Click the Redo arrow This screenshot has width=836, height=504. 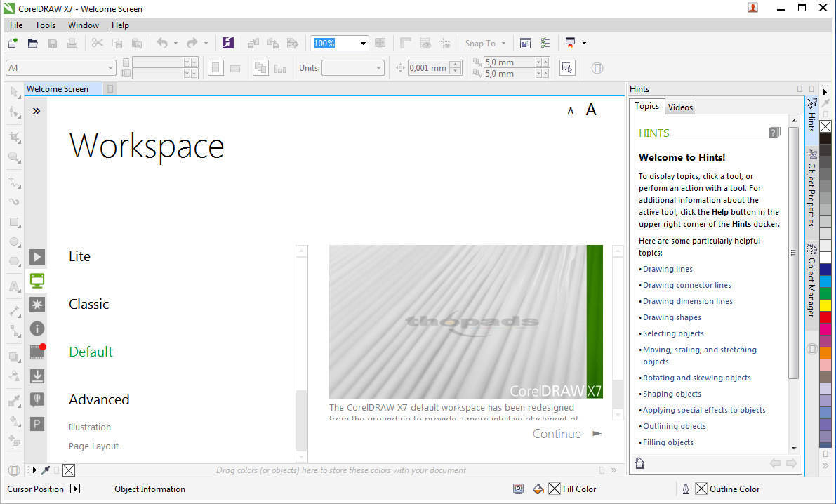coord(192,44)
